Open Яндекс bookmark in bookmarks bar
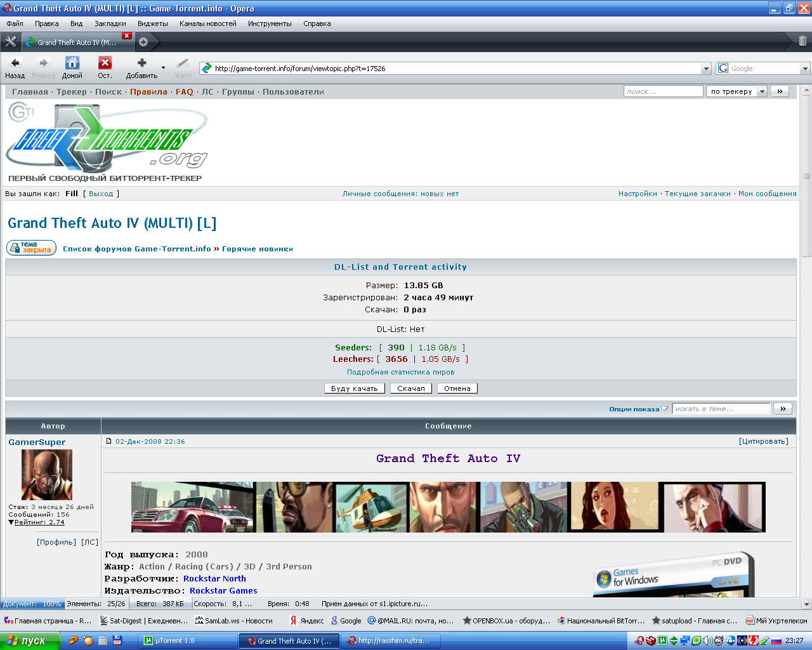The width and height of the screenshot is (812, 650). [x=306, y=621]
